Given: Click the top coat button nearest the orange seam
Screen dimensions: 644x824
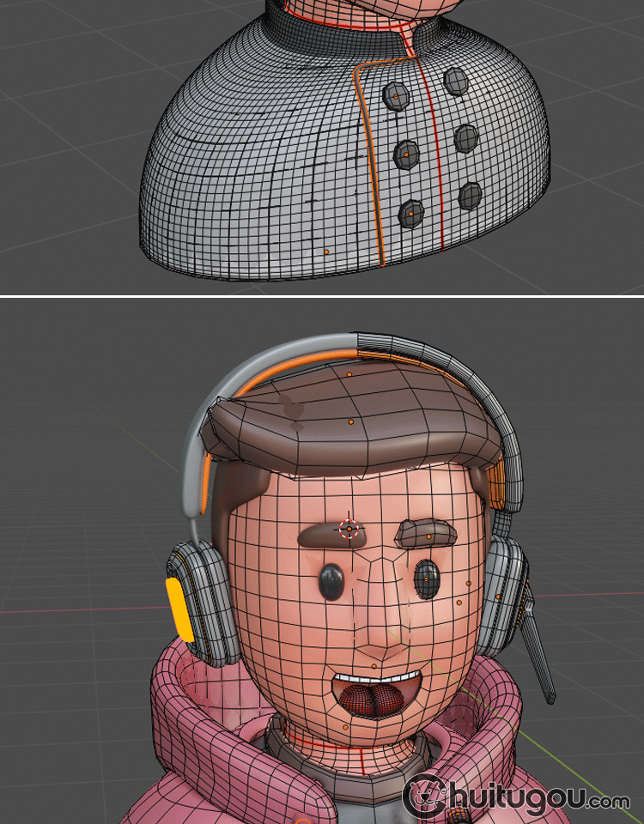Looking at the screenshot, I should pos(397,96).
